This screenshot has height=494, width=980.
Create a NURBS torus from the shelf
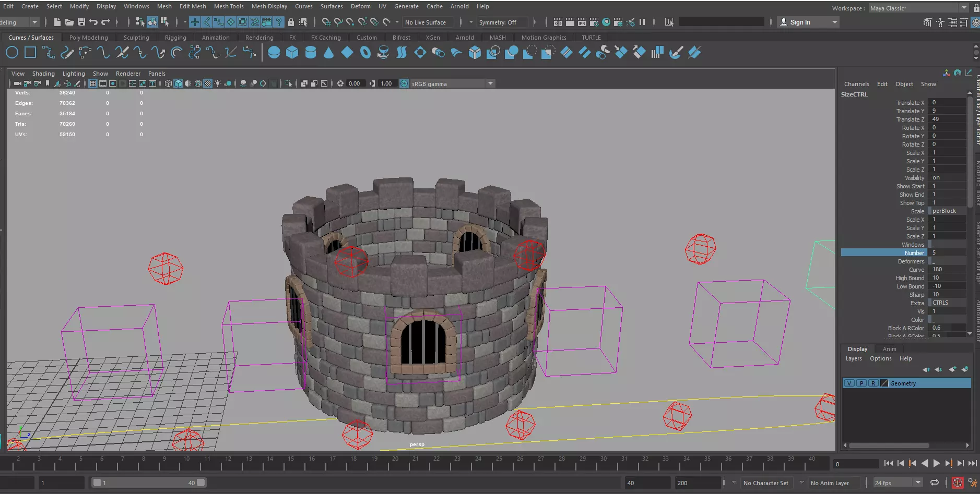tap(365, 52)
